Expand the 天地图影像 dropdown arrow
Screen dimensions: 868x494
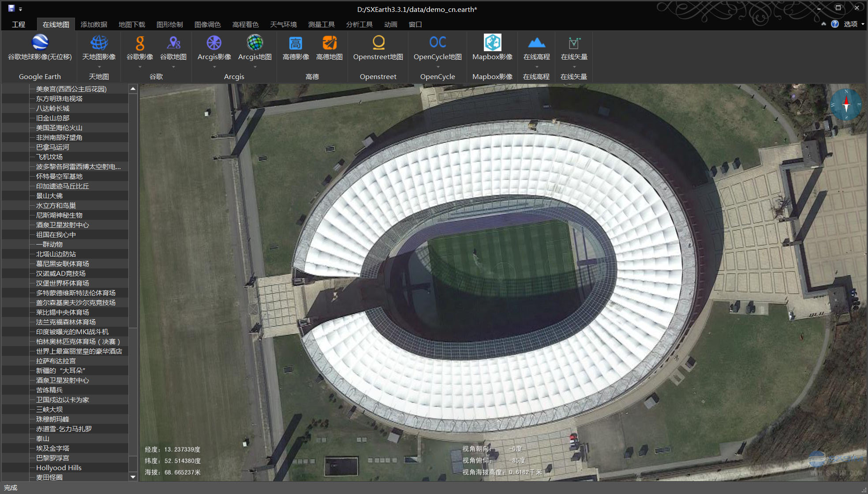(99, 67)
